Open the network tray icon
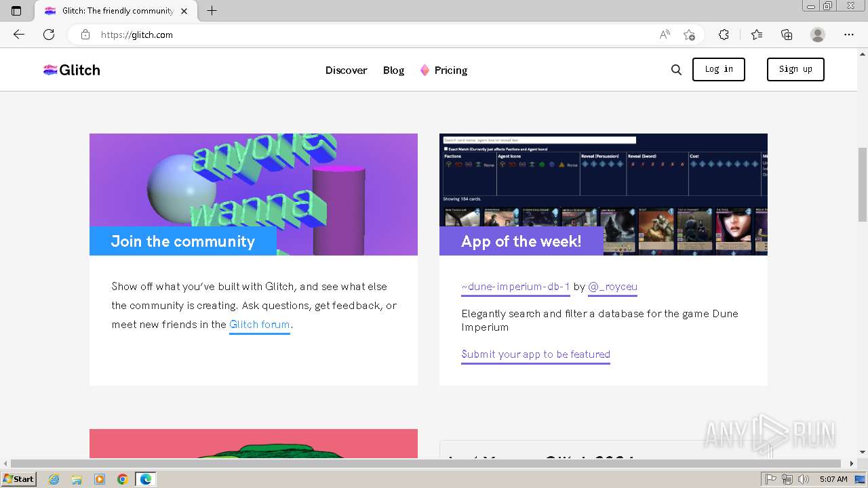 click(787, 479)
